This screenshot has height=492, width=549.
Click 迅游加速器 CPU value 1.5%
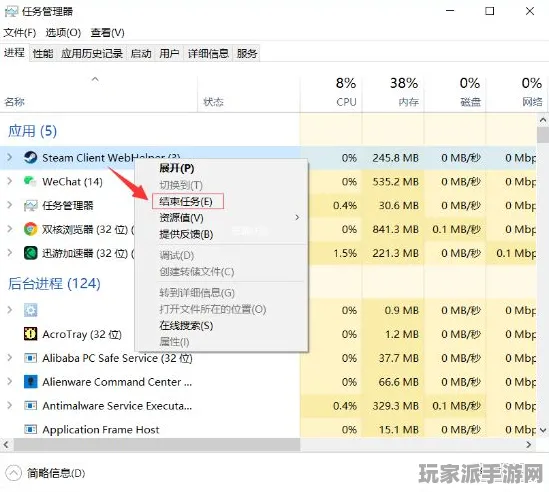tap(345, 253)
